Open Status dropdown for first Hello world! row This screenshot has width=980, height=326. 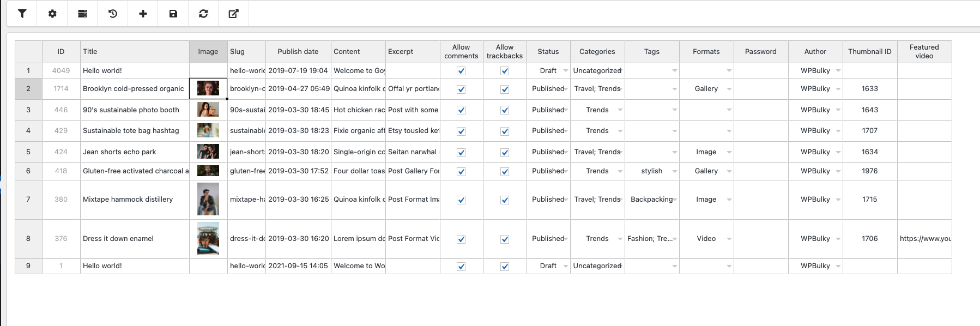(x=565, y=71)
